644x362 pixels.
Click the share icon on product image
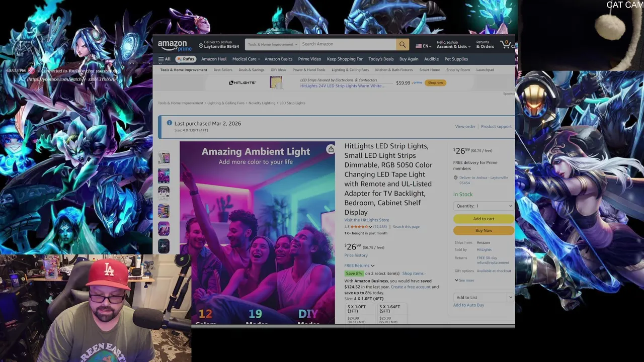coord(331,149)
